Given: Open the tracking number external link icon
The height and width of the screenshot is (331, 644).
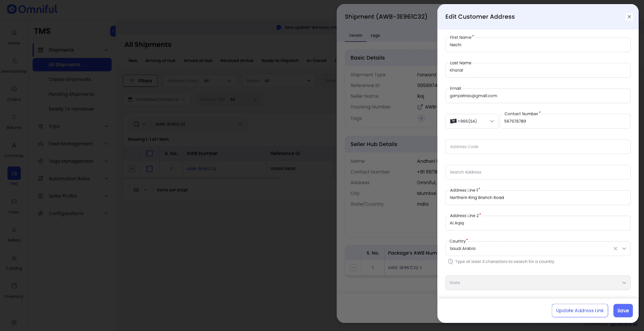Looking at the screenshot, I should (420, 107).
